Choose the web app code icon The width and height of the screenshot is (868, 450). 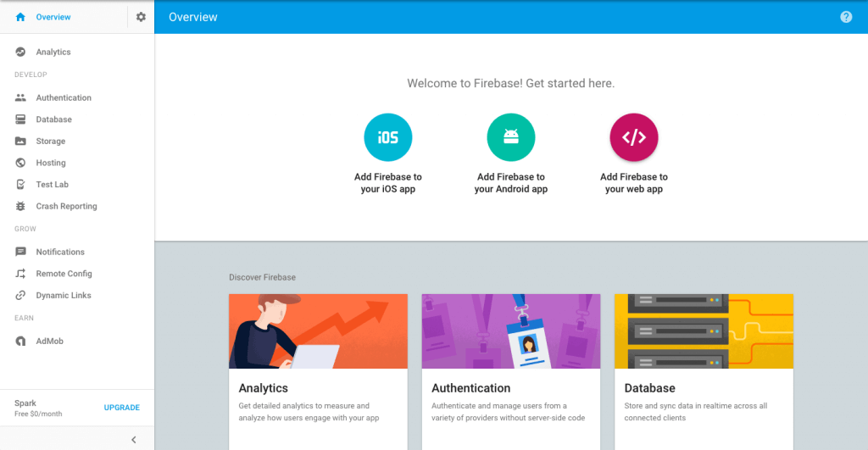click(634, 137)
